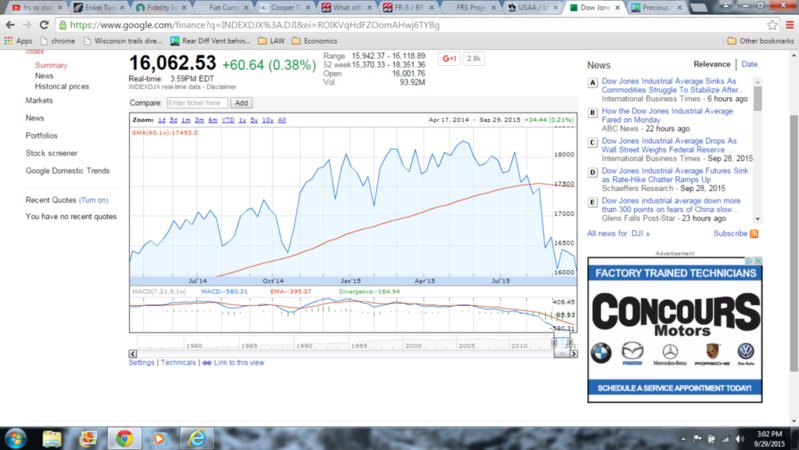Click the address bar URL

tap(254, 25)
